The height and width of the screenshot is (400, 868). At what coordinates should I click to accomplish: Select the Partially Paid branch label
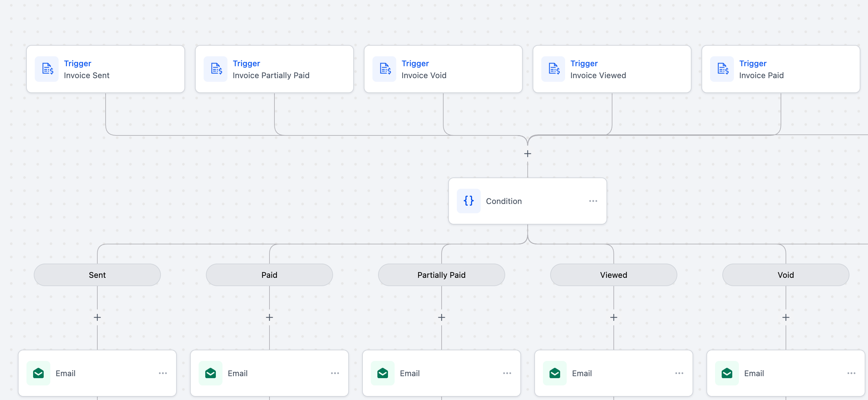tap(441, 275)
